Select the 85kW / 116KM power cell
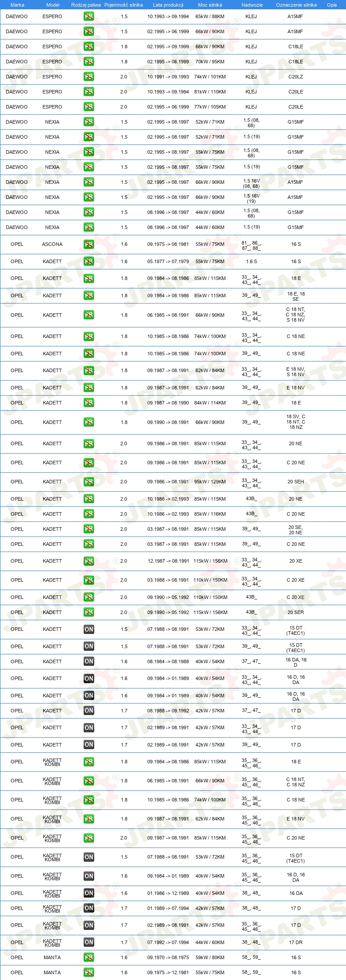This screenshot has height=980, width=346. [x=210, y=514]
